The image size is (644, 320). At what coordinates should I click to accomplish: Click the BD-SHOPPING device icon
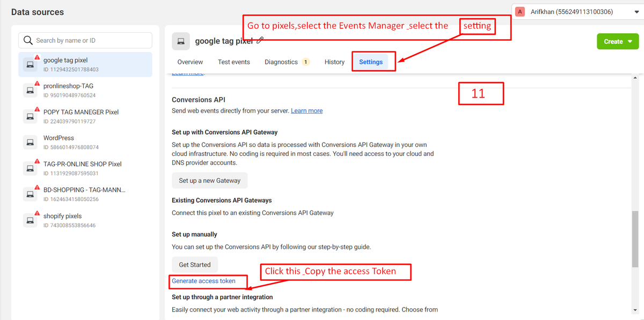[x=31, y=194]
